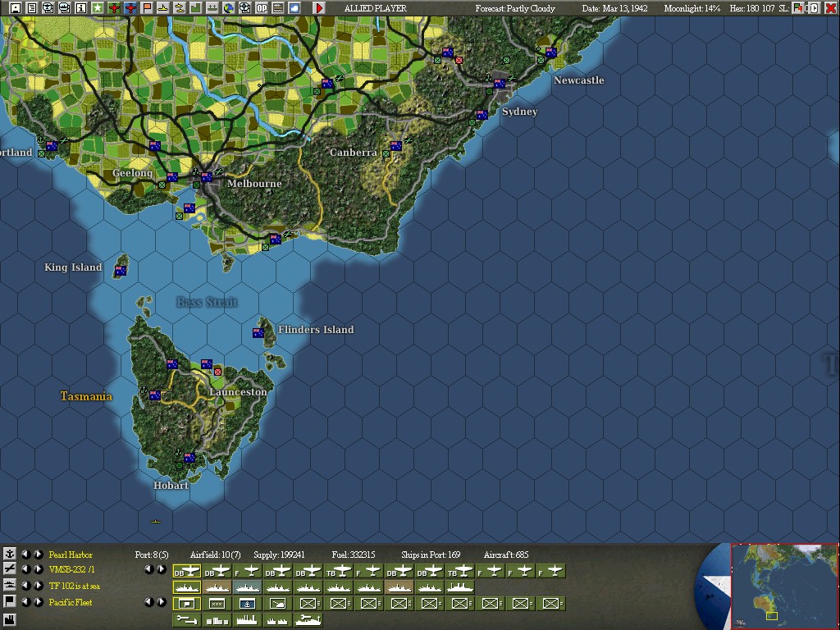This screenshot has width=840, height=630.
Task: Select the Hobart base flag on map
Action: pyautogui.click(x=189, y=458)
